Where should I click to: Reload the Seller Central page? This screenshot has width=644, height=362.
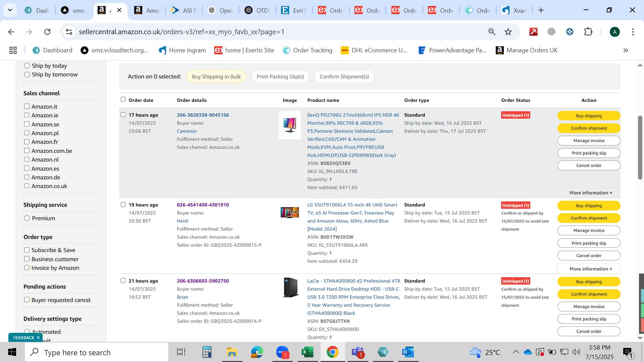[47, 32]
